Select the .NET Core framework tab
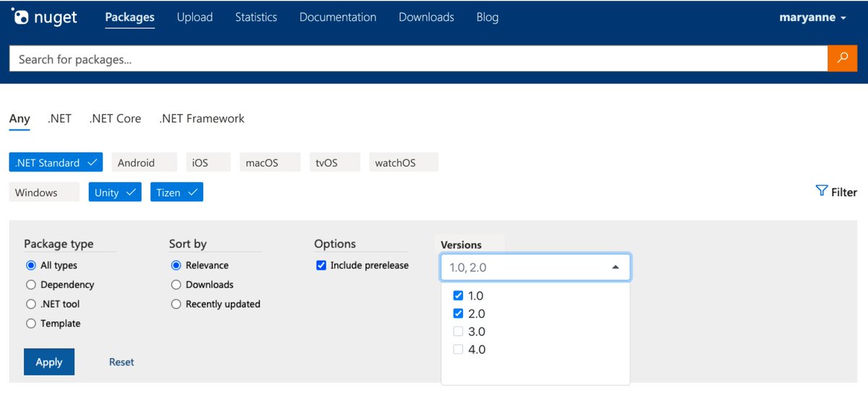Image resolution: width=868 pixels, height=393 pixels. pos(115,119)
